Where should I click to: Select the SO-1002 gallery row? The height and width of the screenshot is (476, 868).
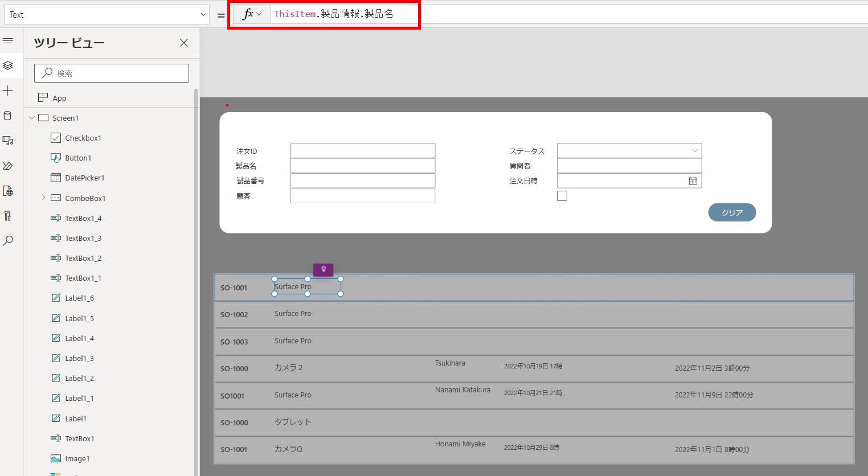click(x=534, y=314)
